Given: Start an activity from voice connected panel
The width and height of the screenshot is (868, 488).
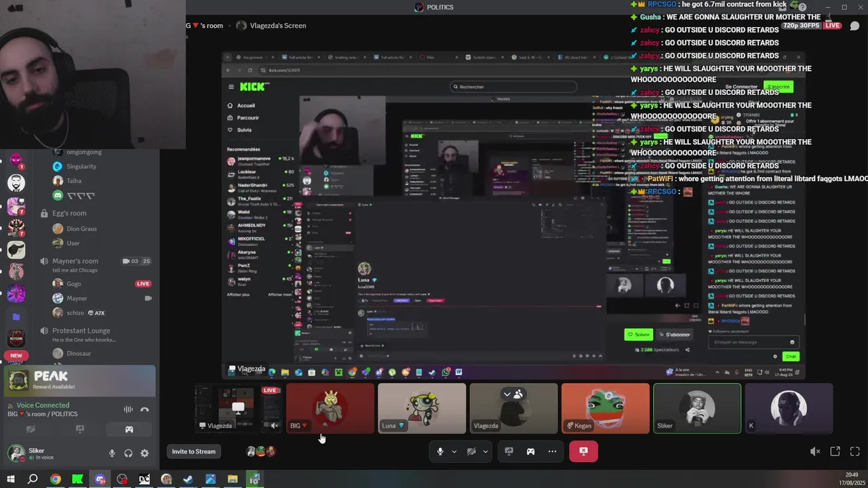Looking at the screenshot, I should click(129, 429).
